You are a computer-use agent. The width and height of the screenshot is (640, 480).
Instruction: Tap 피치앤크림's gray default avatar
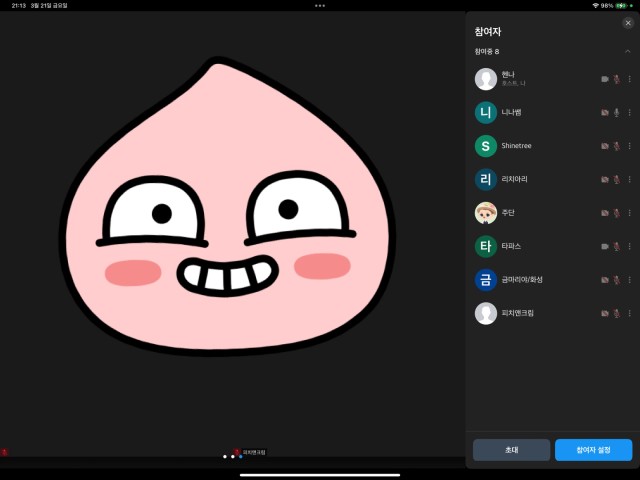click(x=486, y=313)
